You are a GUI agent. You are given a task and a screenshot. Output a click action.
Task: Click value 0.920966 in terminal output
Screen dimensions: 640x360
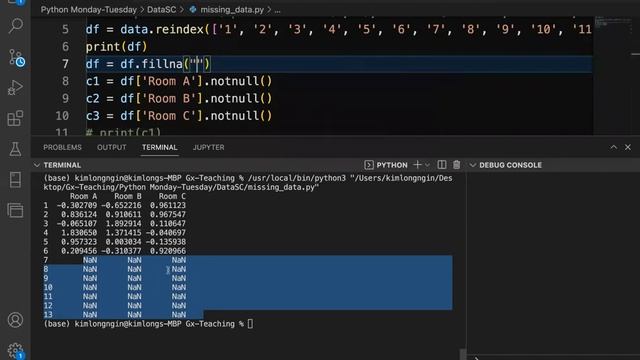click(x=168, y=251)
